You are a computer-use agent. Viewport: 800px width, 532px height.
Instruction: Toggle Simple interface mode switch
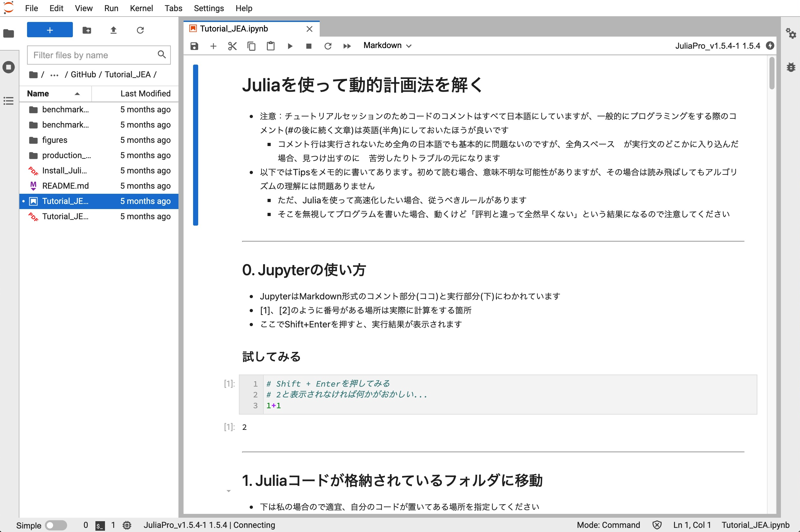coord(56,526)
